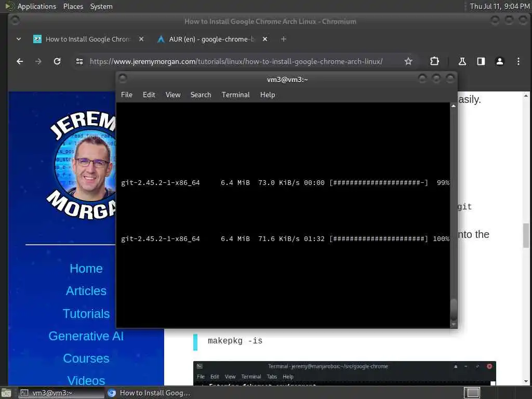Open the terminal File menu
Viewport: 532px width, 399px height.
(x=127, y=95)
